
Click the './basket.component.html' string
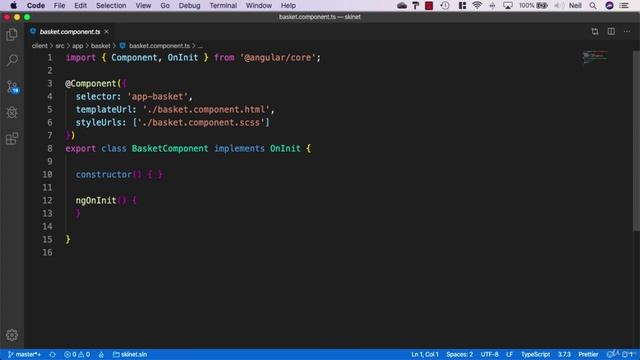tap(206, 109)
